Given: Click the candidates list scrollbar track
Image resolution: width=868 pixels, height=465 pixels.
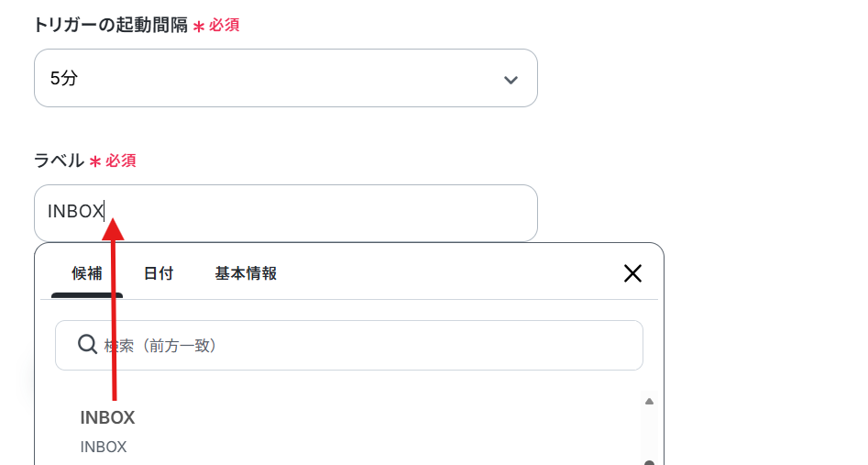Looking at the screenshot, I should click(x=649, y=432).
